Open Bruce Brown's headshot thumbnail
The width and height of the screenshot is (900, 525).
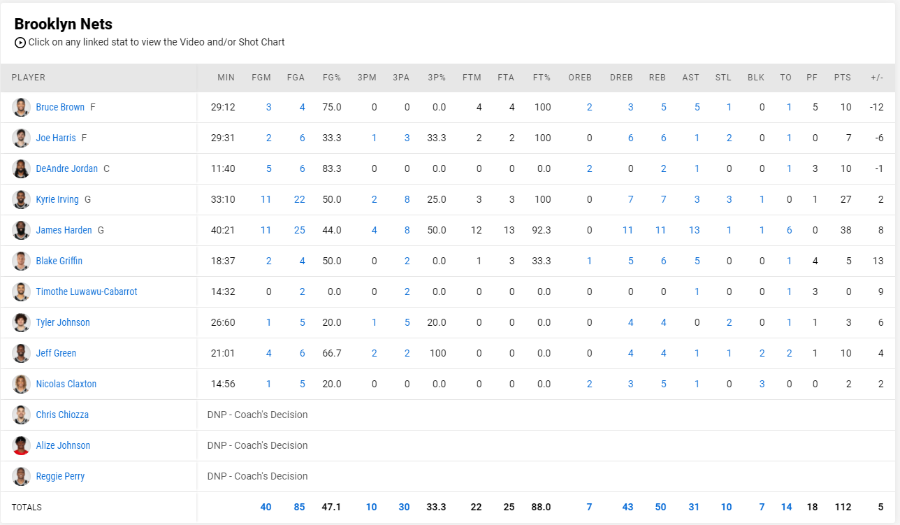21,107
